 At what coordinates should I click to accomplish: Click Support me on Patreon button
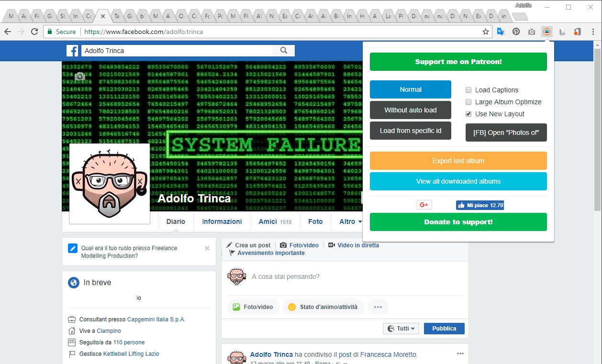pos(458,62)
